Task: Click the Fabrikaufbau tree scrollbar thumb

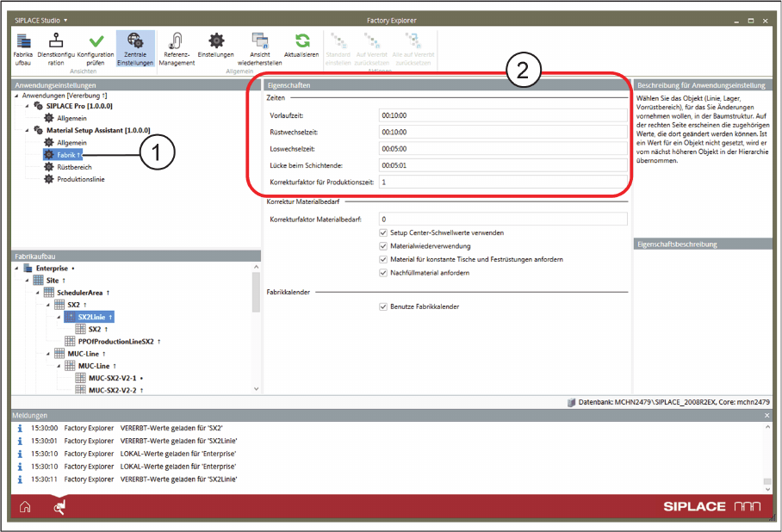Action: point(256,292)
